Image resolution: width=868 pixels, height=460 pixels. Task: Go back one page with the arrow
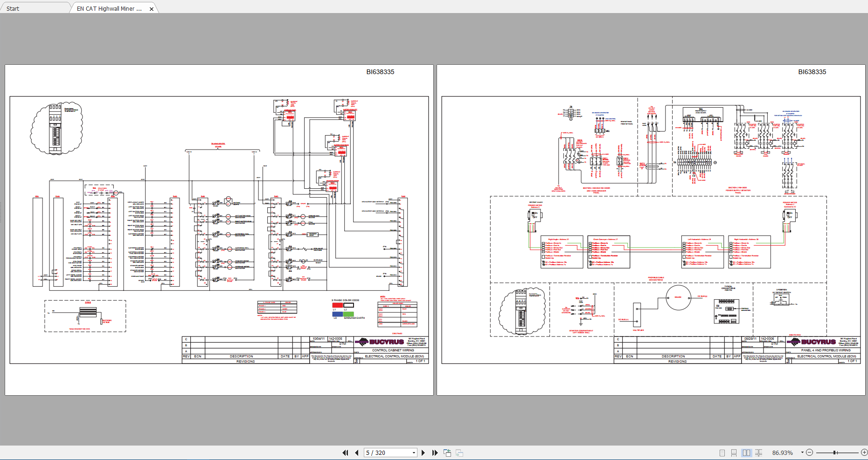pyautogui.click(x=356, y=453)
